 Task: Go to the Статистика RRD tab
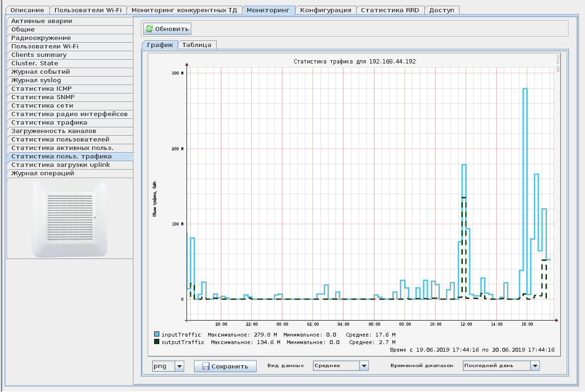coord(390,10)
